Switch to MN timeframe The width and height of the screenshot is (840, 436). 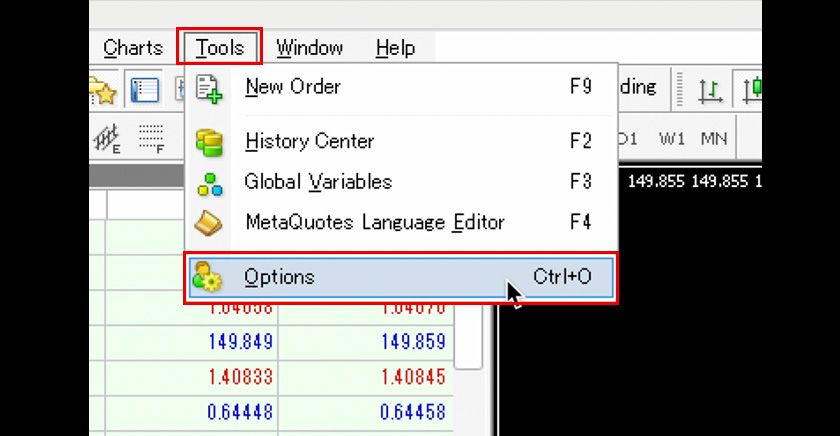click(x=714, y=139)
